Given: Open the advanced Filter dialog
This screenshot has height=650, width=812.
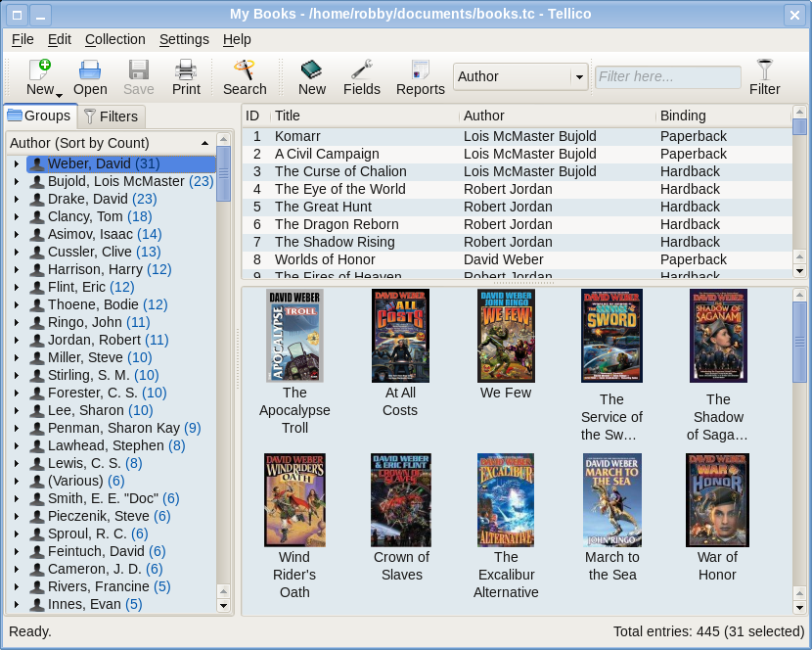Looking at the screenshot, I should [764, 77].
